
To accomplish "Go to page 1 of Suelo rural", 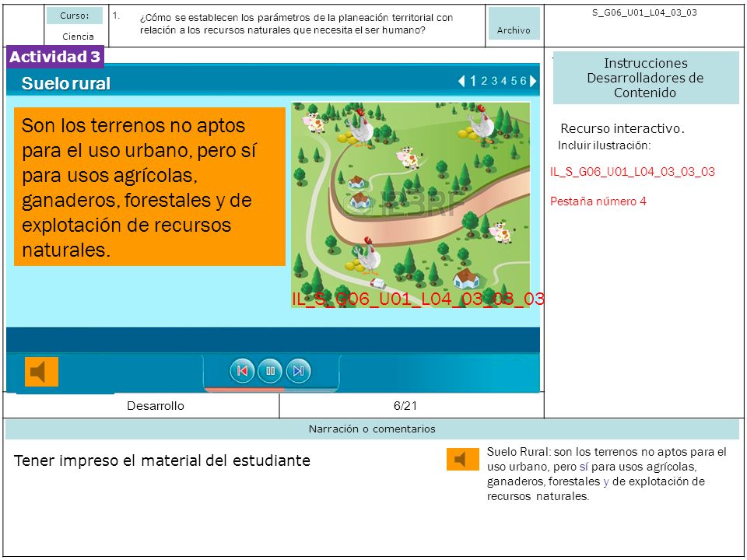I will [473, 81].
